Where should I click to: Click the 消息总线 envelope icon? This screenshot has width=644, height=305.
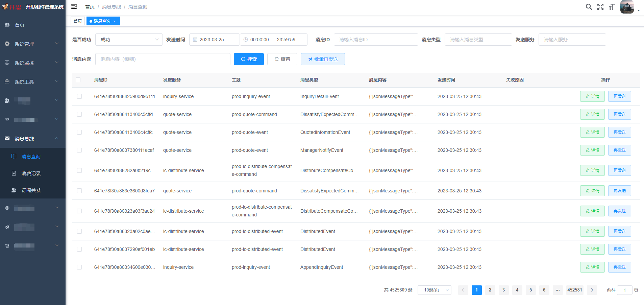click(7, 138)
